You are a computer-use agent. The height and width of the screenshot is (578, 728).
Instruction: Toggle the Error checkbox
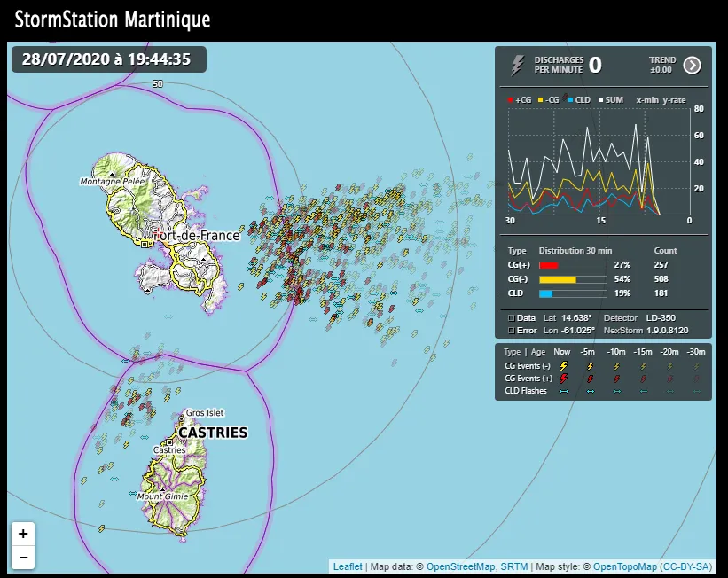[511, 331]
